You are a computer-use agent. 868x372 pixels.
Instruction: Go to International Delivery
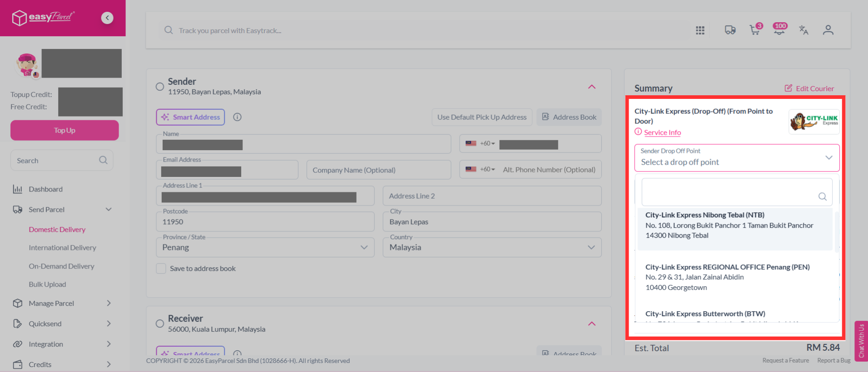[x=63, y=248]
